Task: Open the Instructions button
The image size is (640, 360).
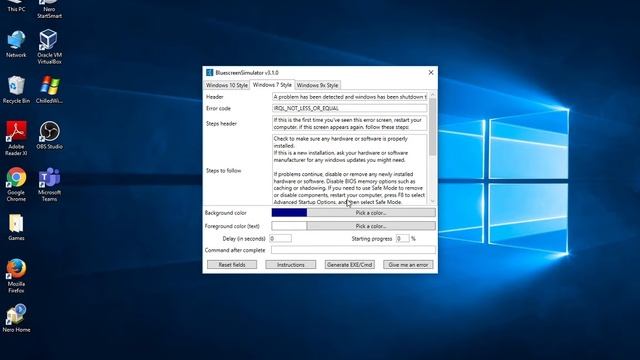Action: point(291,264)
